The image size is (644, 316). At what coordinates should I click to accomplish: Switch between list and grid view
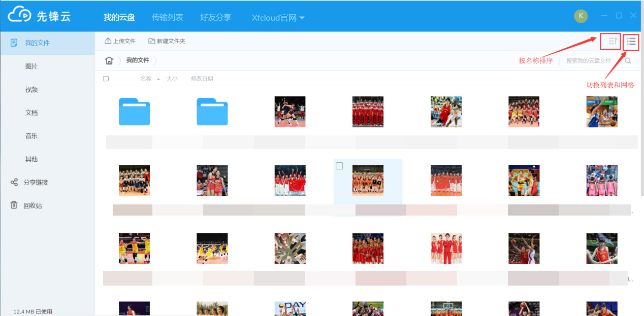pos(631,42)
